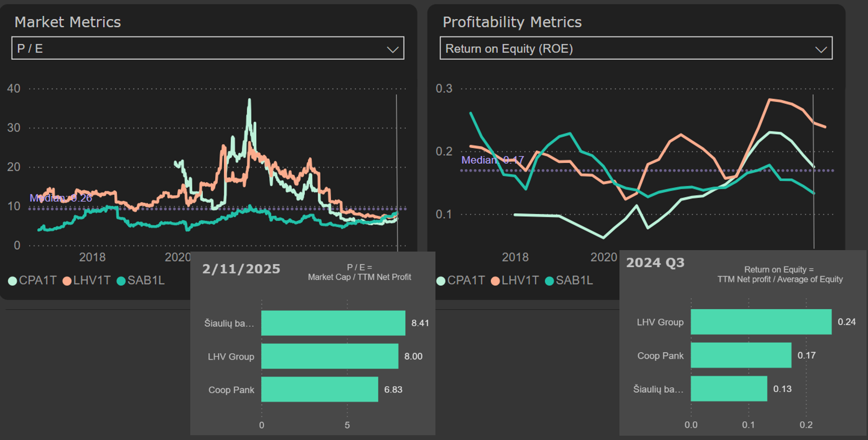Viewport: 868px width, 440px height.
Task: Click the SAB1L legend dot under Market Metrics
Action: (x=121, y=281)
